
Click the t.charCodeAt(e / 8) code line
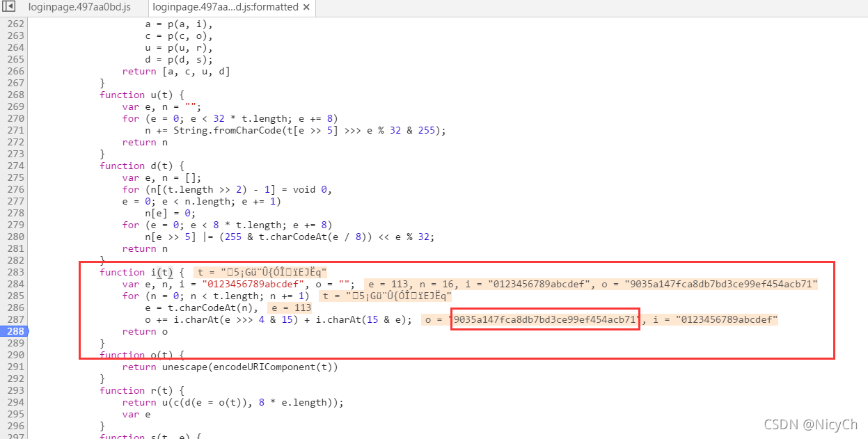coord(290,237)
